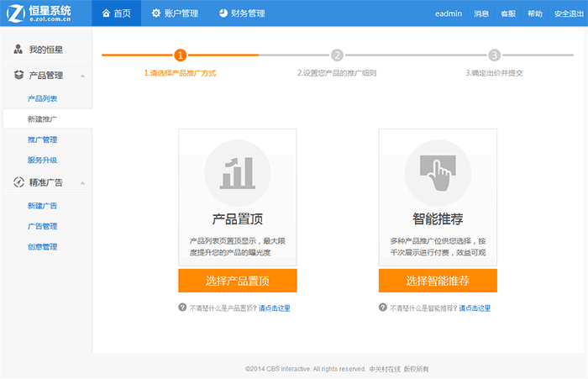Image resolution: width=588 pixels, height=379 pixels.
Task: Click the box icon beside 产品管理
Action: [18, 76]
